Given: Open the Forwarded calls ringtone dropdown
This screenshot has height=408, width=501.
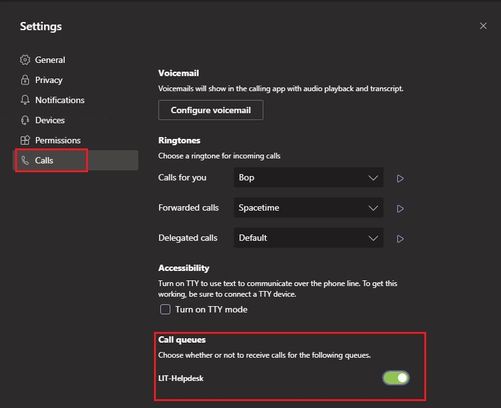Looking at the screenshot, I should click(309, 208).
